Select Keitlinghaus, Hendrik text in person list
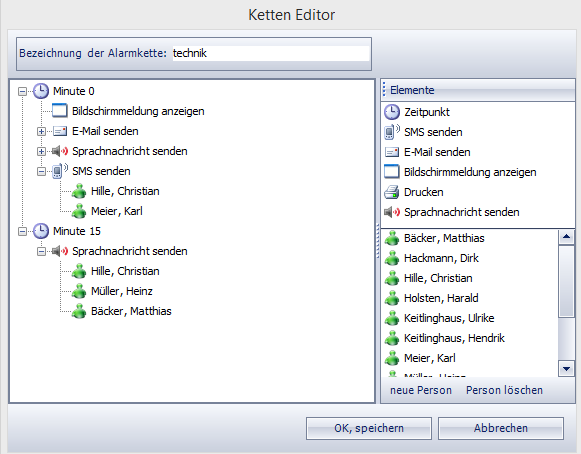Screen dimensions: 581x454 [x=454, y=338]
